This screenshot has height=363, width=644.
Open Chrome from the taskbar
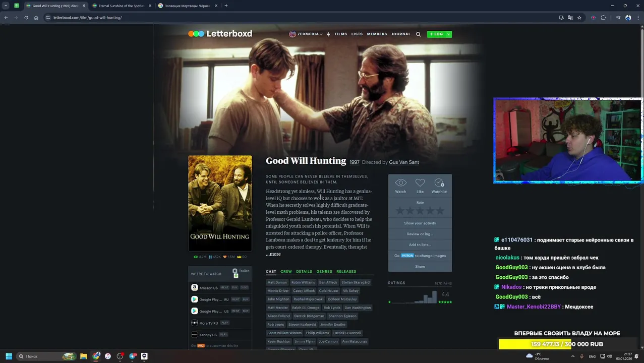[96, 356]
